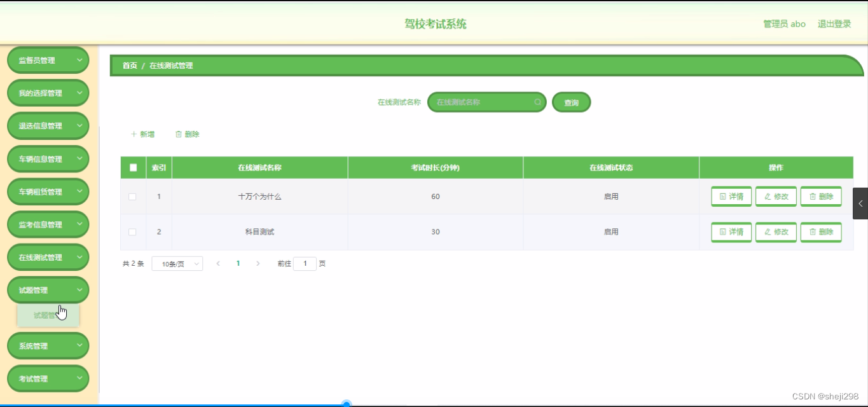Select the 试题管理 submenu item
Image resolution: width=868 pixels, height=407 pixels.
(48, 315)
